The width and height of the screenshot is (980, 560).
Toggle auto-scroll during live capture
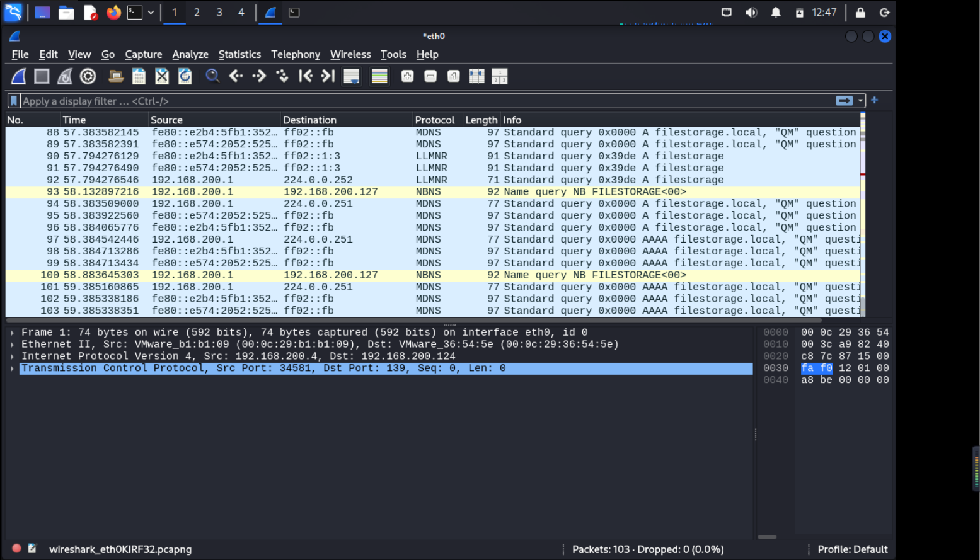tap(352, 76)
